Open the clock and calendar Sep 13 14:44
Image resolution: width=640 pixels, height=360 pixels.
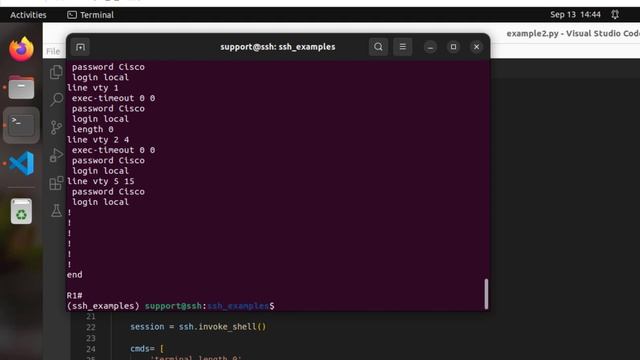pos(575,15)
